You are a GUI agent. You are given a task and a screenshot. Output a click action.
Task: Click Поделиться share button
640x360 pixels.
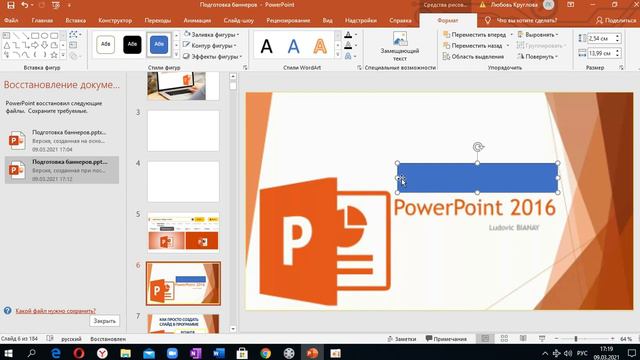(616, 20)
